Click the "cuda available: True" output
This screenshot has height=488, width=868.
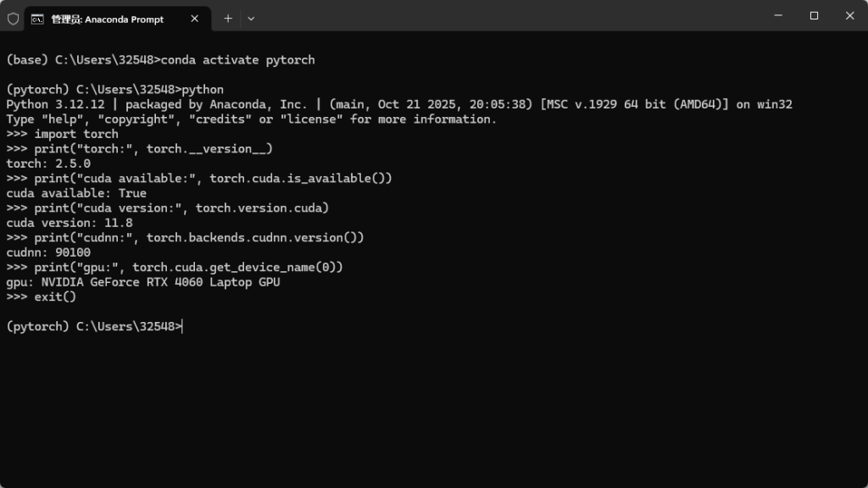click(76, 193)
